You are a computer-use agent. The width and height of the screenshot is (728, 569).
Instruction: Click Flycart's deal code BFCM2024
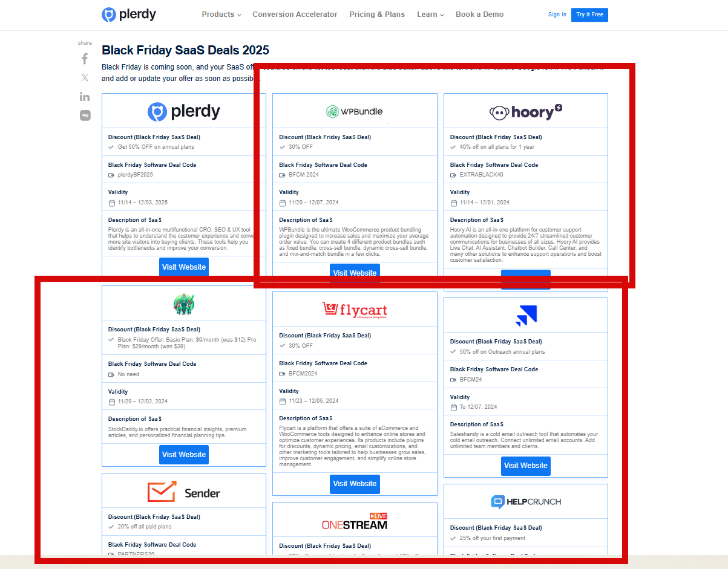303,374
